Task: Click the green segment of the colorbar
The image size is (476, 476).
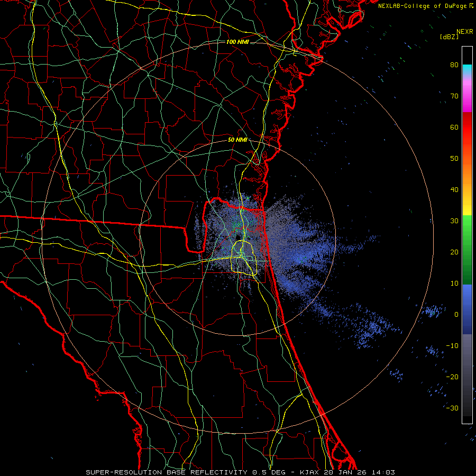Action: tap(467, 250)
